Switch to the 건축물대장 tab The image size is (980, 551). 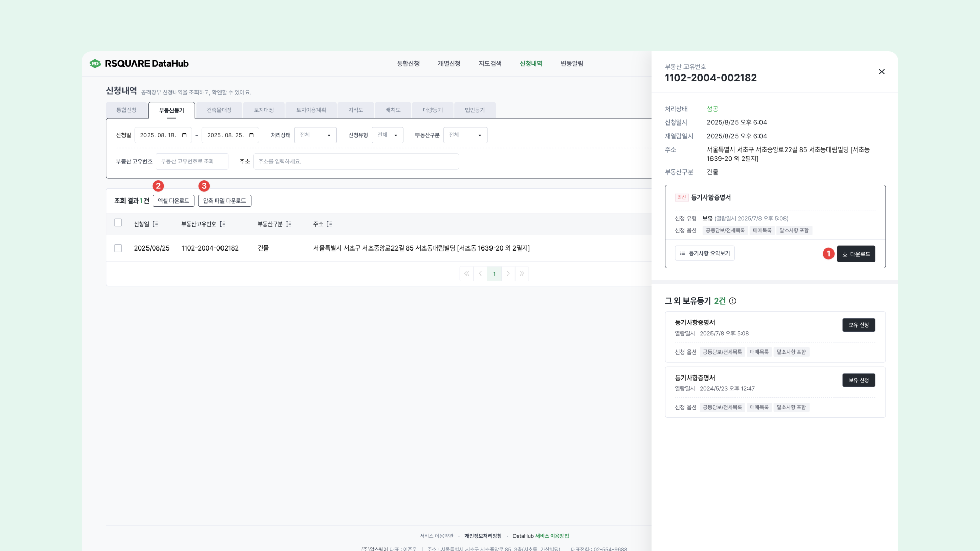(x=219, y=110)
